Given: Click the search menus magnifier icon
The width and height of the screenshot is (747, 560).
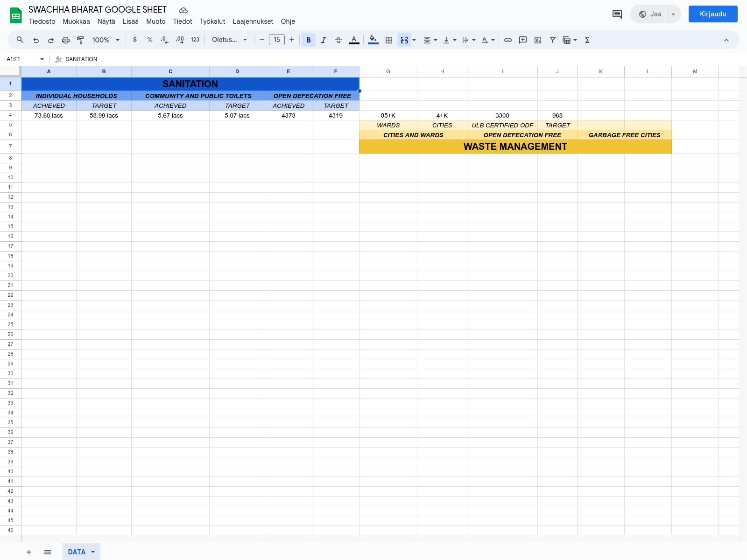Looking at the screenshot, I should [x=20, y=40].
